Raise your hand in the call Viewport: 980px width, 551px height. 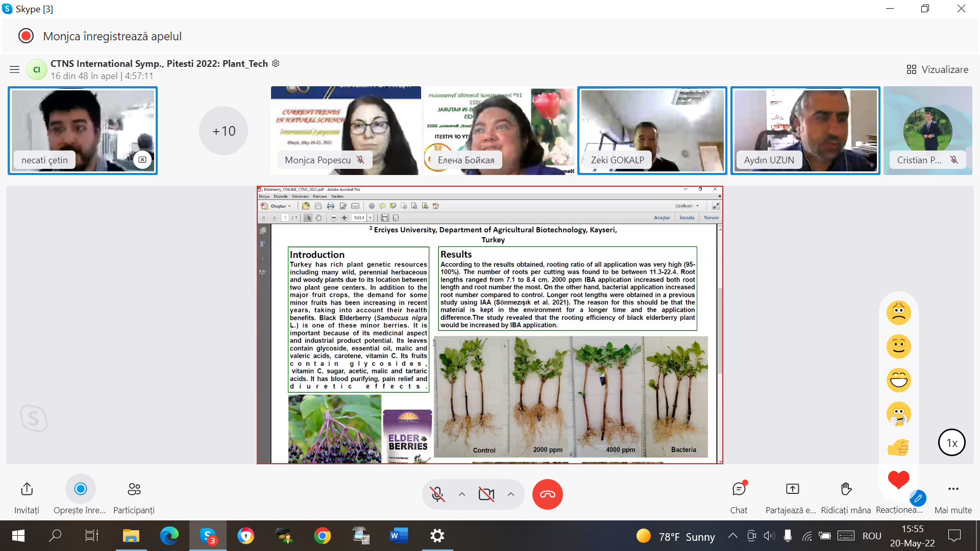tap(846, 489)
